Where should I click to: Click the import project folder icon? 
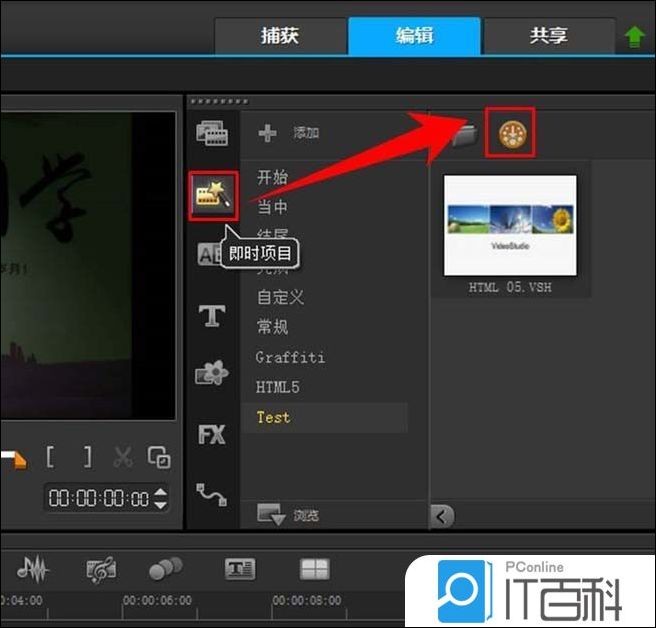[x=465, y=135]
